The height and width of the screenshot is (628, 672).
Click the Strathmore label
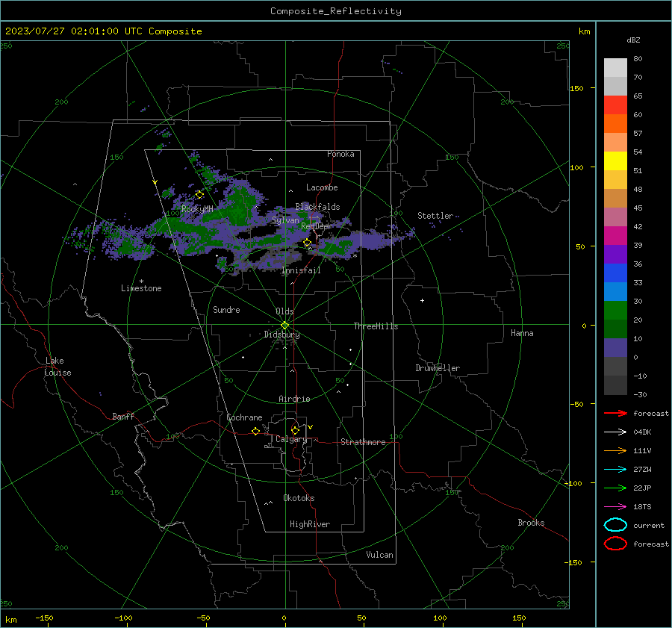[x=363, y=442]
